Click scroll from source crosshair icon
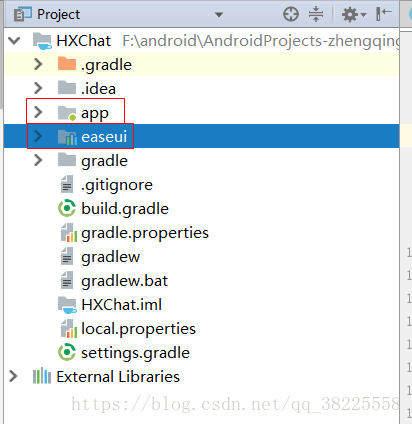Viewport: 412px width, 424px height. [291, 14]
